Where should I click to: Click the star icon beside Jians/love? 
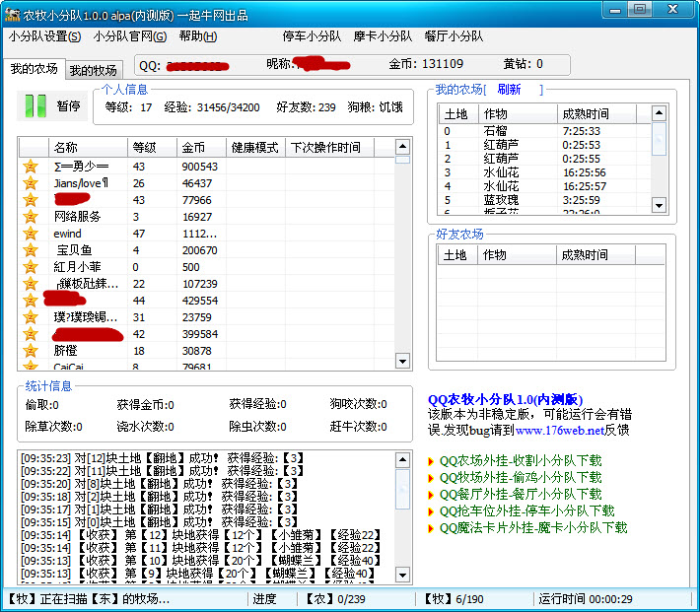coord(31,183)
